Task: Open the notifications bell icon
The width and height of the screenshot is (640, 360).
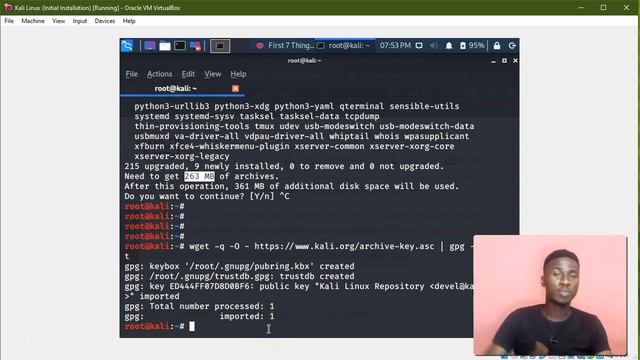Action: [449, 45]
